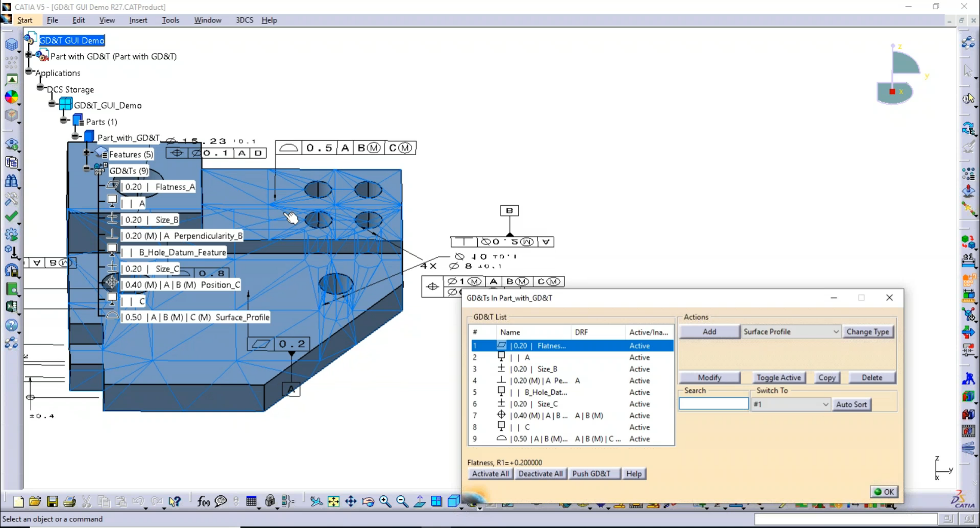Open the 3DCS menu
Image resolution: width=980 pixels, height=528 pixels.
[x=244, y=20]
